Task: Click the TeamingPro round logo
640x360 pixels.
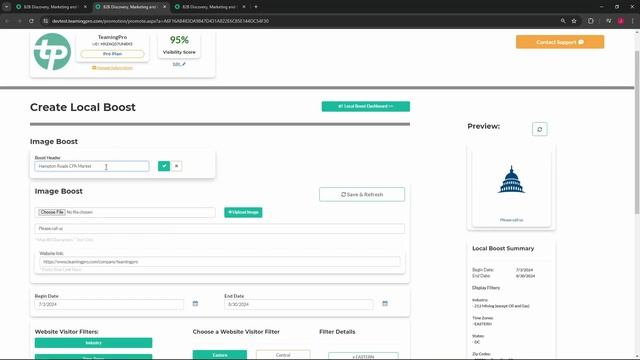Action: (52, 52)
